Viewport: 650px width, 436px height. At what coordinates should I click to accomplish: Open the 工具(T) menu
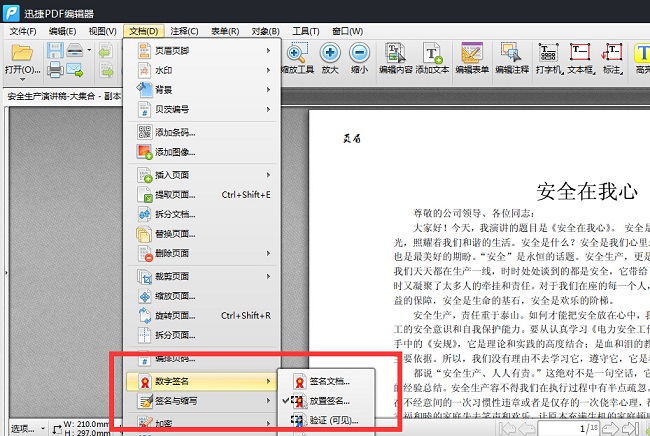pos(306,31)
